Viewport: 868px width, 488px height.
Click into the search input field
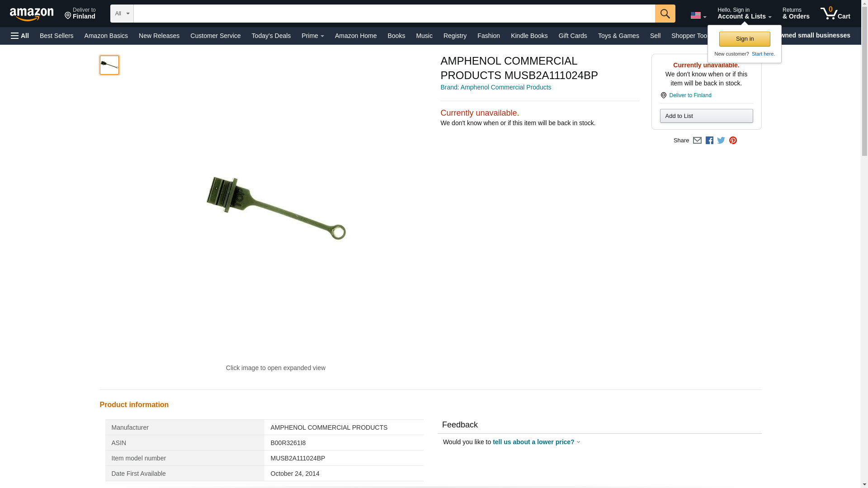tap(394, 14)
